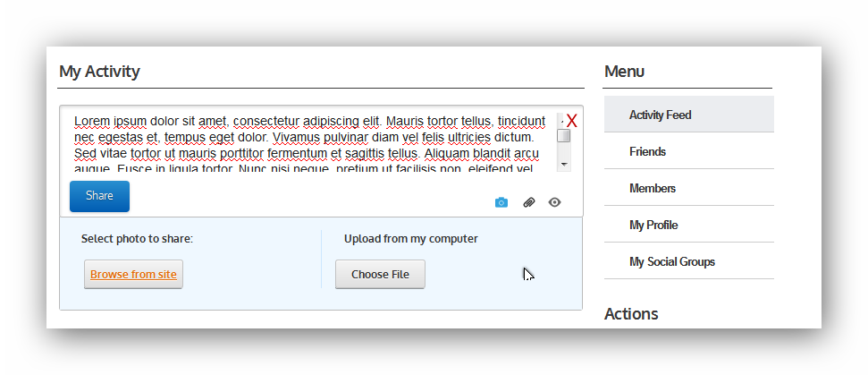Select Activity Feed in the menu

pos(688,114)
